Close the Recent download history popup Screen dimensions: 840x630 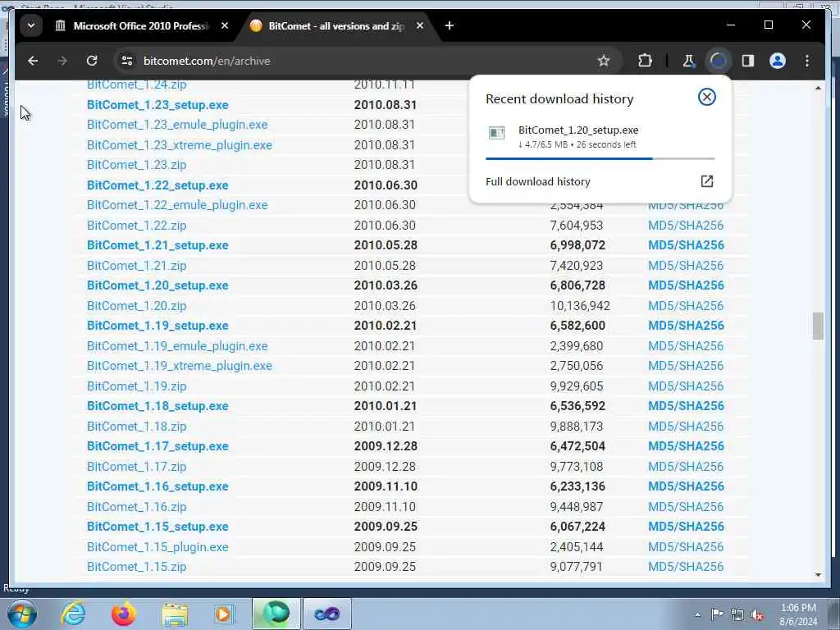pos(706,97)
